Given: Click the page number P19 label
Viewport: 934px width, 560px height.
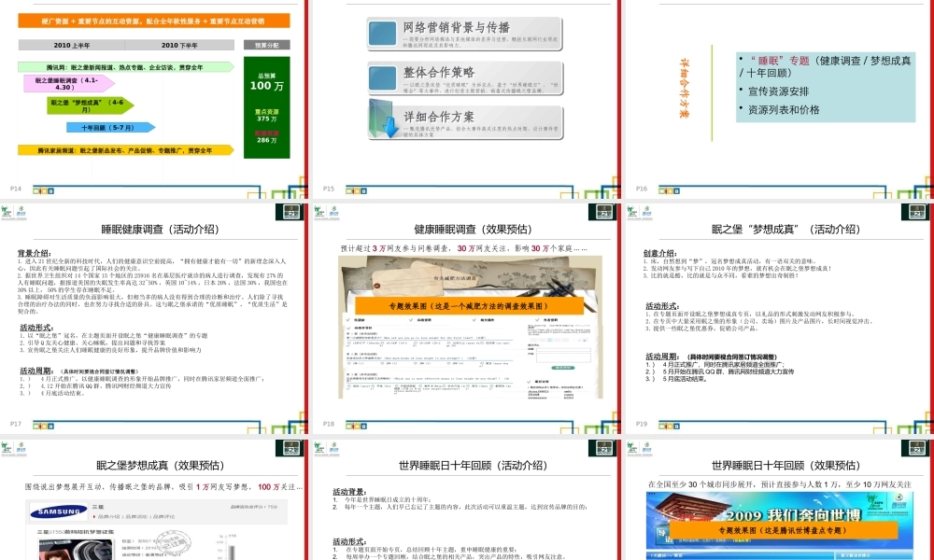Looking at the screenshot, I should (x=642, y=425).
